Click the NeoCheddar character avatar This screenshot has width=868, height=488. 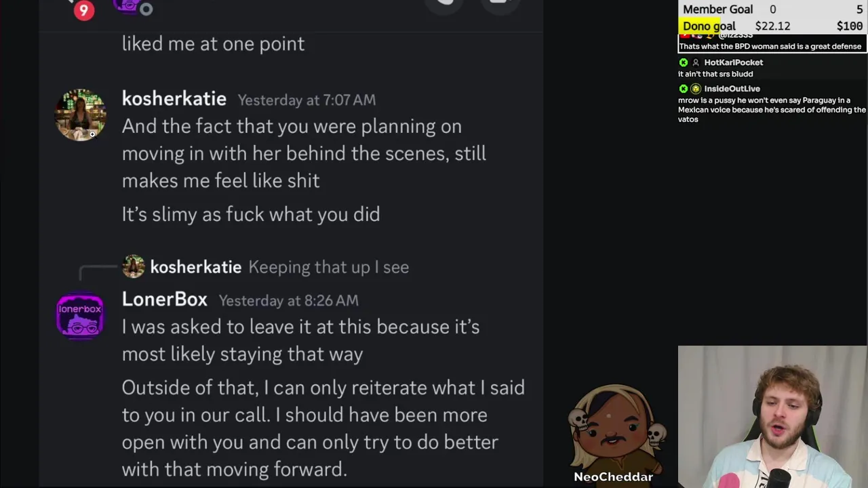click(x=614, y=428)
